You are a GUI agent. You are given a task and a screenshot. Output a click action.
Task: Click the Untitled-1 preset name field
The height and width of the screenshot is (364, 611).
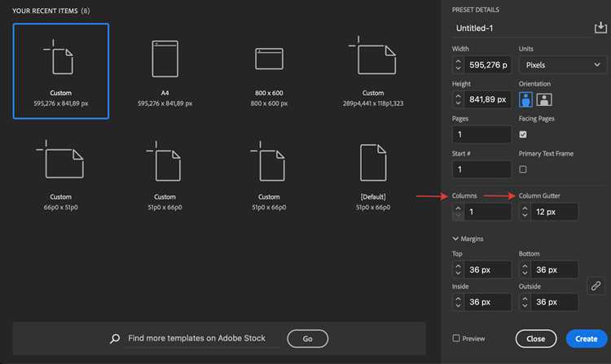point(521,28)
